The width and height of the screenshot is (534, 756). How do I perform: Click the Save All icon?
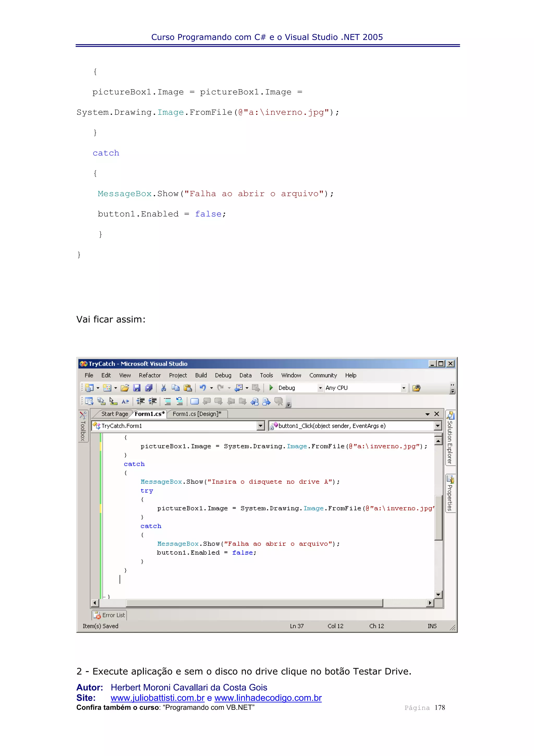(x=149, y=388)
